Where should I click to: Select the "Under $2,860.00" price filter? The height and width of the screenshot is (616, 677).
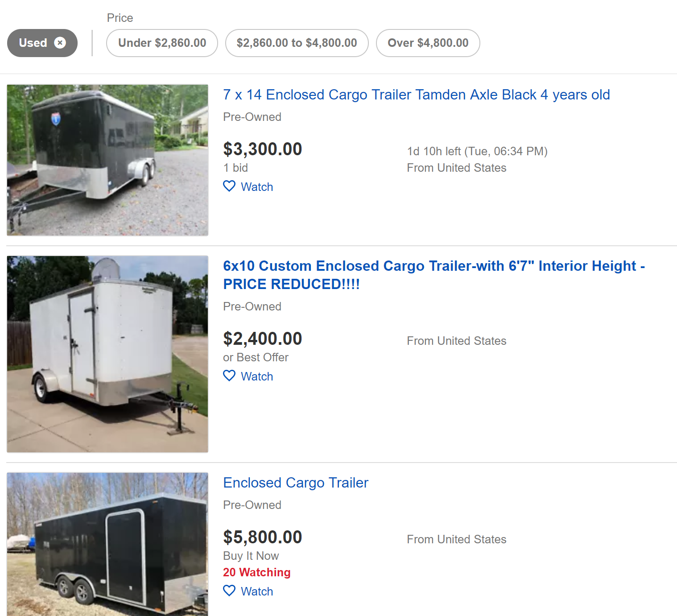coord(161,43)
